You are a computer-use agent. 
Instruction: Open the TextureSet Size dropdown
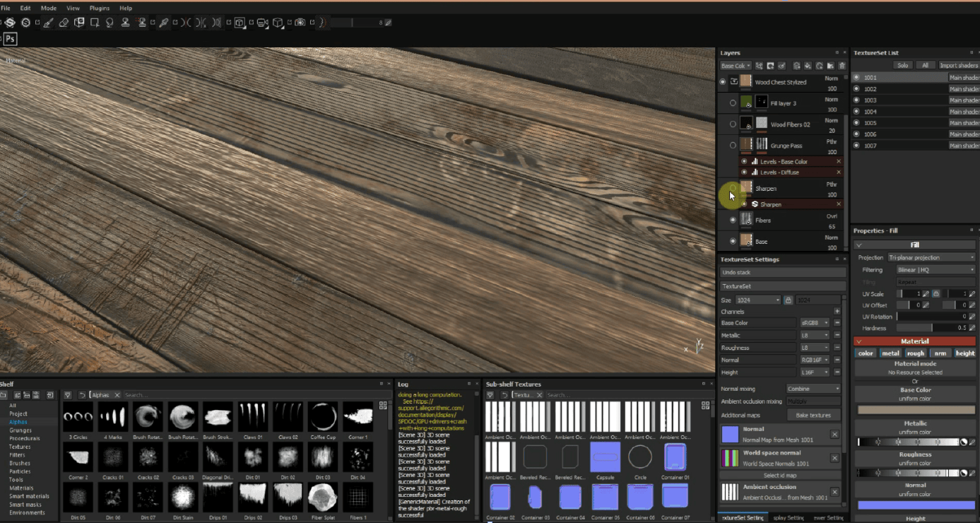(758, 300)
